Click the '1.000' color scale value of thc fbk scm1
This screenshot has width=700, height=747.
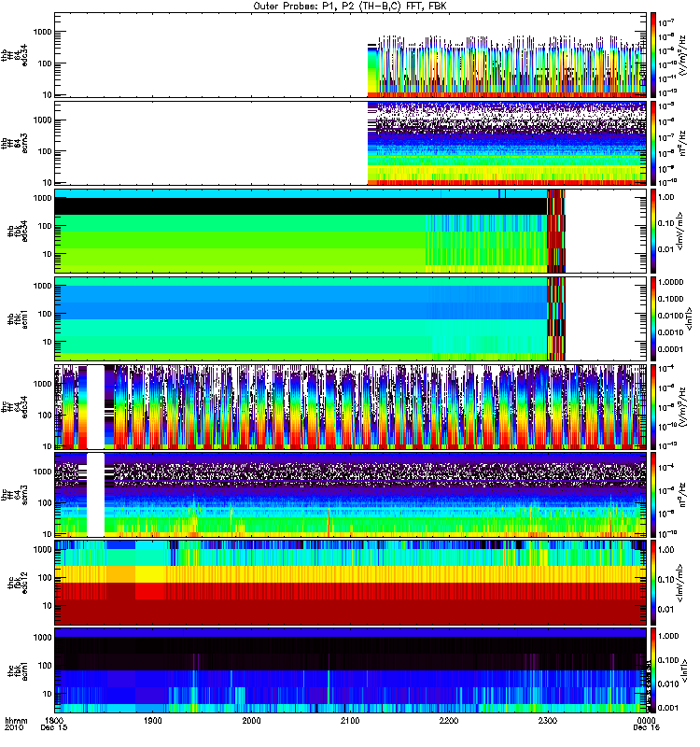pos(668,636)
